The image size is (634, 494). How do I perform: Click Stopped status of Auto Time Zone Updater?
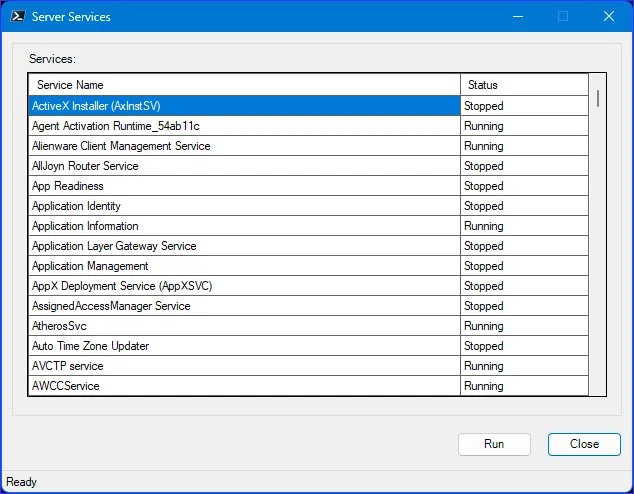point(524,346)
